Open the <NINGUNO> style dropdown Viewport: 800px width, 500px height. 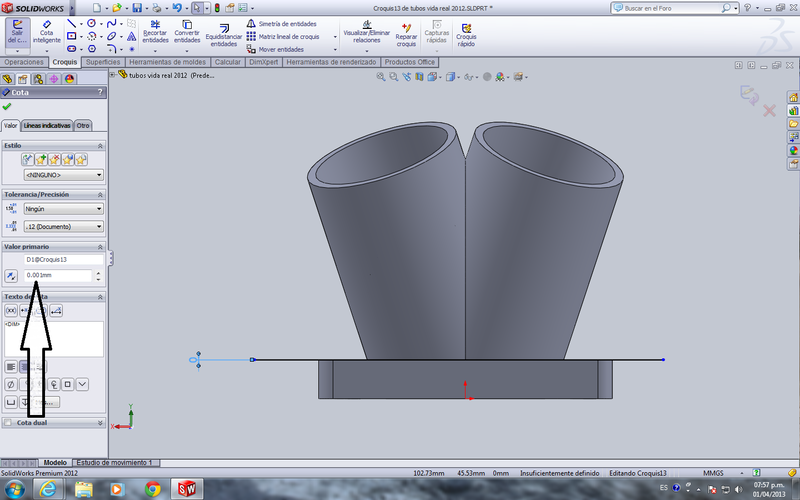[x=63, y=175]
